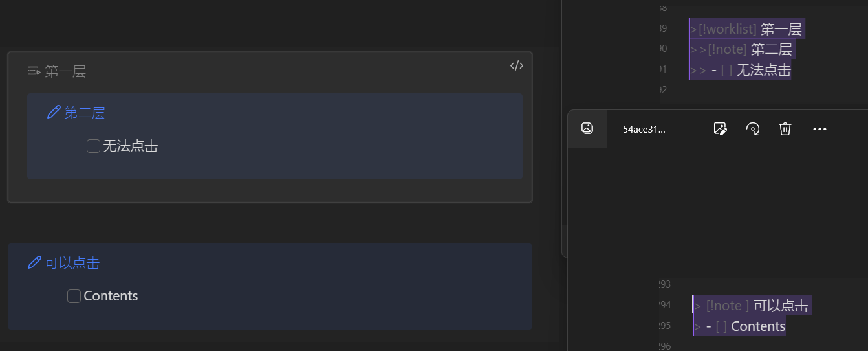Collapse the 第二层 nested note title

(x=85, y=113)
